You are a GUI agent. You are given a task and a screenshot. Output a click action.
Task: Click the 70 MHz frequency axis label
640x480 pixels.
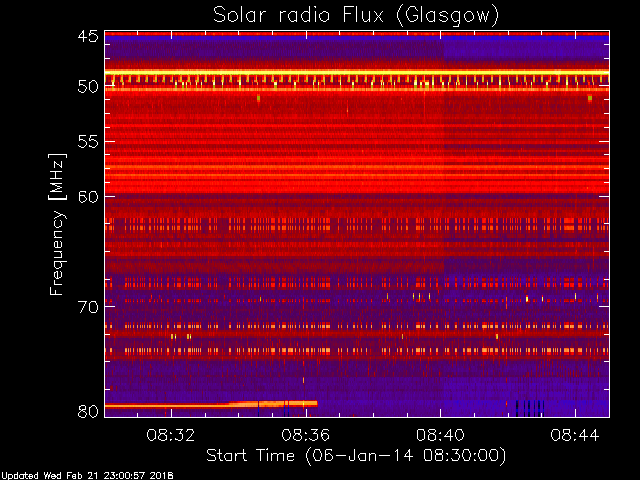pos(88,307)
